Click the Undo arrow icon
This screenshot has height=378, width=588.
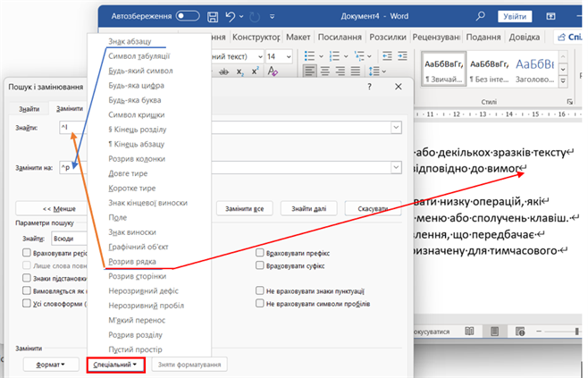[231, 16]
